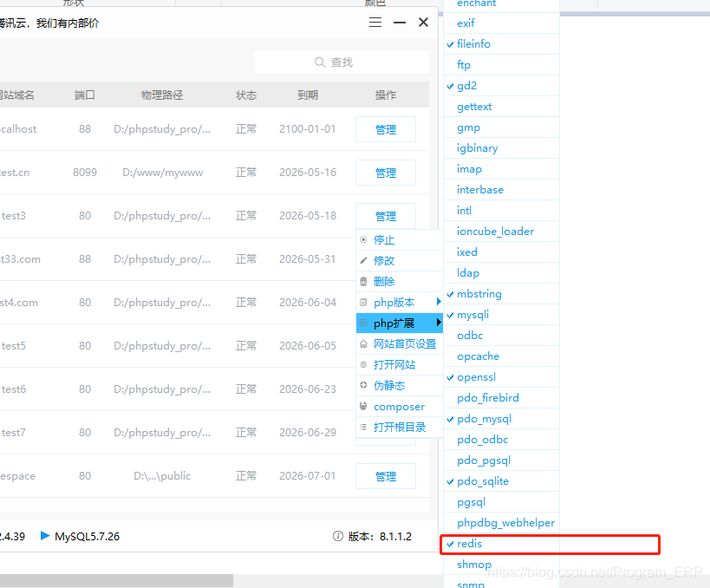Enable the imap extension
The width and height of the screenshot is (710, 588).
[501, 169]
